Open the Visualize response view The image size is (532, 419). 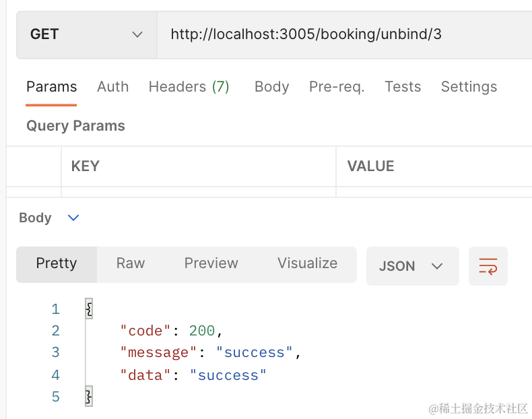click(307, 263)
